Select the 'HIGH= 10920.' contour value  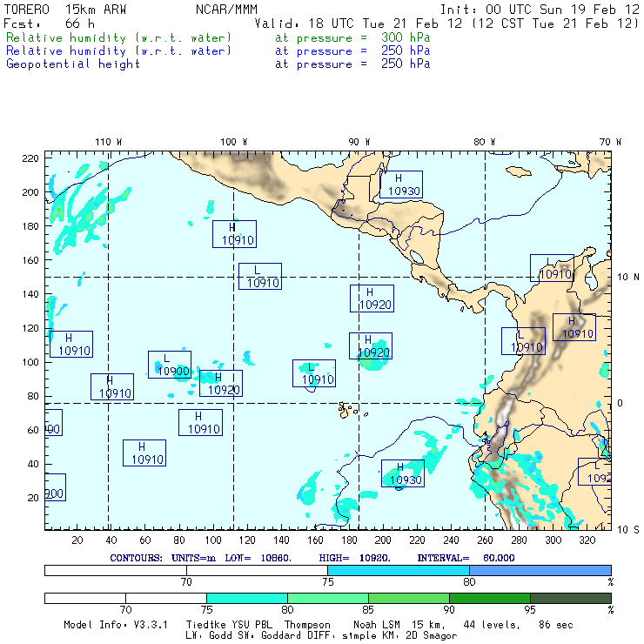[354, 558]
